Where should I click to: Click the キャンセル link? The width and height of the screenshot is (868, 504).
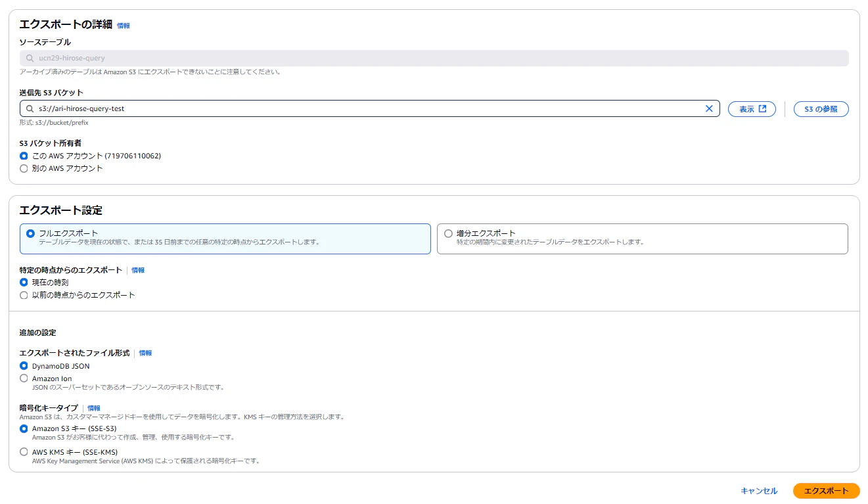click(759, 491)
